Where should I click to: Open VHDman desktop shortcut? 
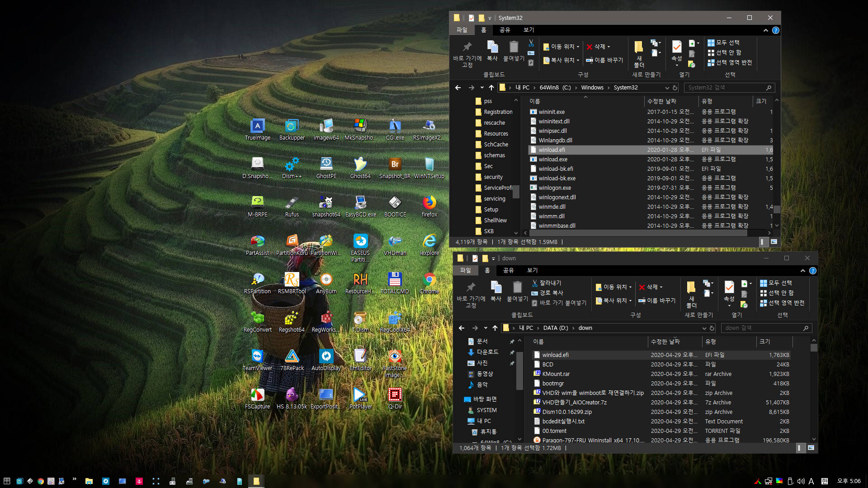395,245
